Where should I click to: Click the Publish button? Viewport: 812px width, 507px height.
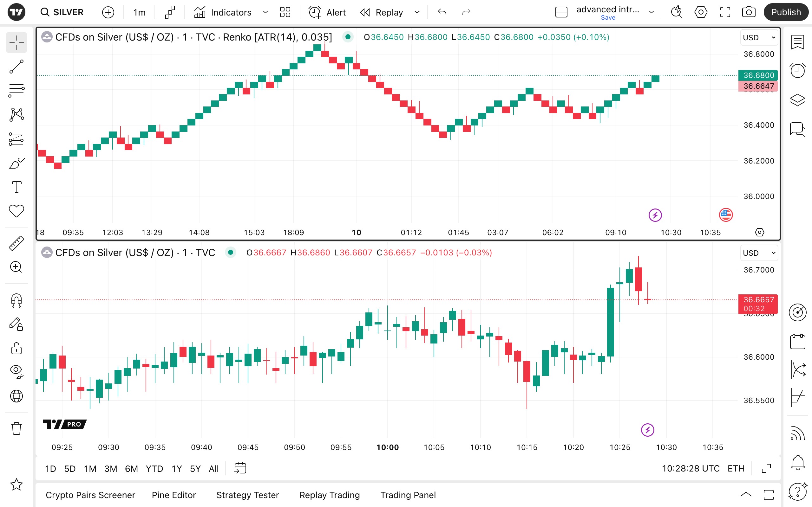coord(785,12)
